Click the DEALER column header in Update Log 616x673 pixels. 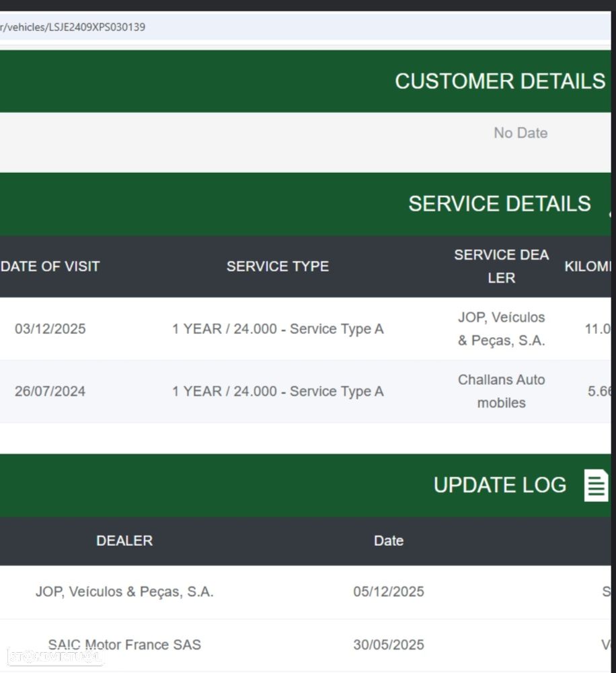(x=124, y=541)
